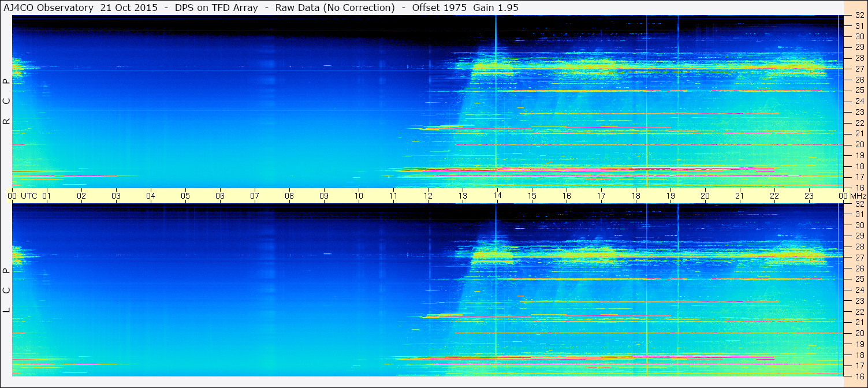Click 'DPS on TFD Array' in header
The width and height of the screenshot is (868, 388).
pos(217,8)
